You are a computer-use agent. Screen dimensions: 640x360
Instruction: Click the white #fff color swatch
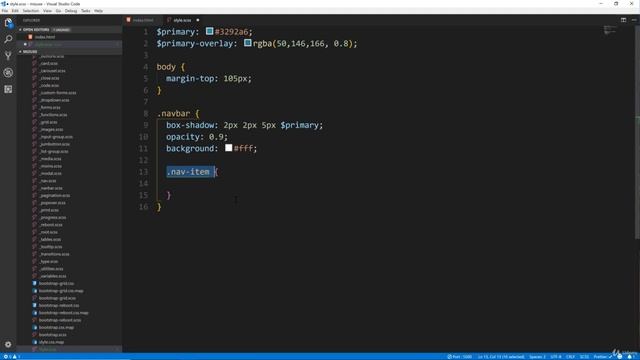(229, 148)
